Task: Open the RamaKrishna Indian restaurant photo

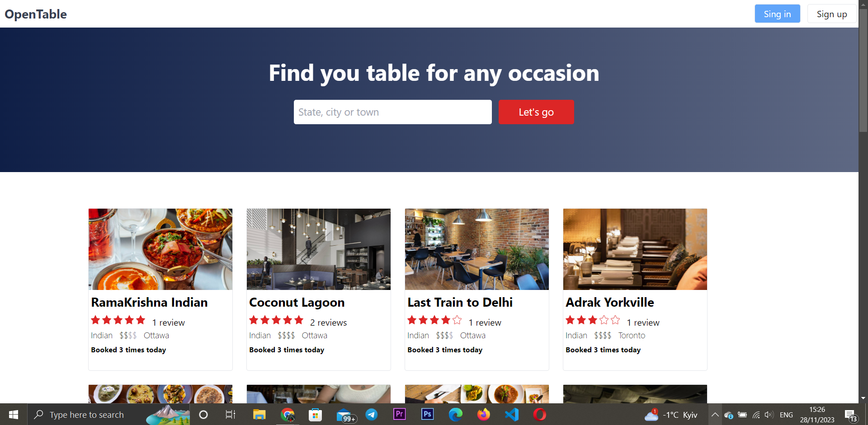Action: tap(160, 249)
